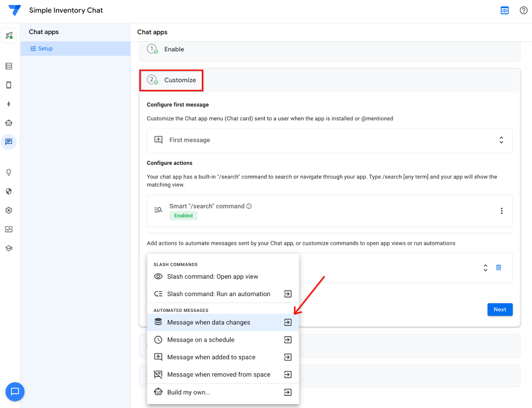Open the Help question mark

[523, 10]
